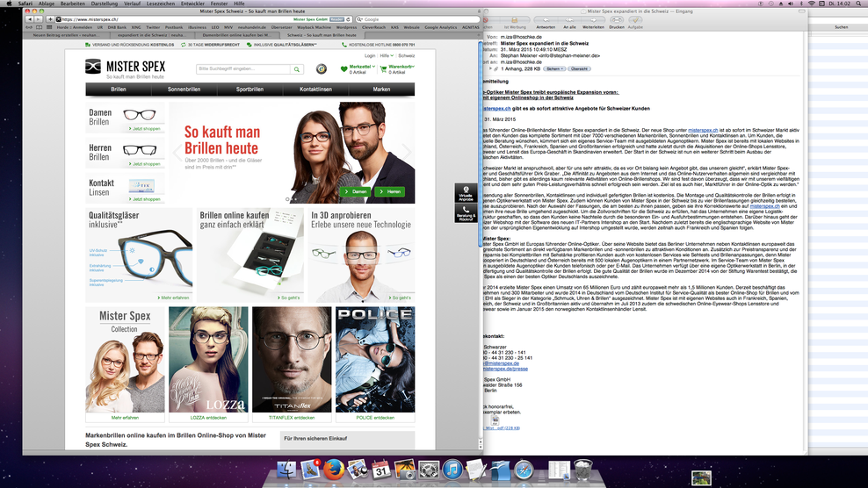The width and height of the screenshot is (868, 488).
Task: Open Calendar from the Dock
Action: point(381,470)
